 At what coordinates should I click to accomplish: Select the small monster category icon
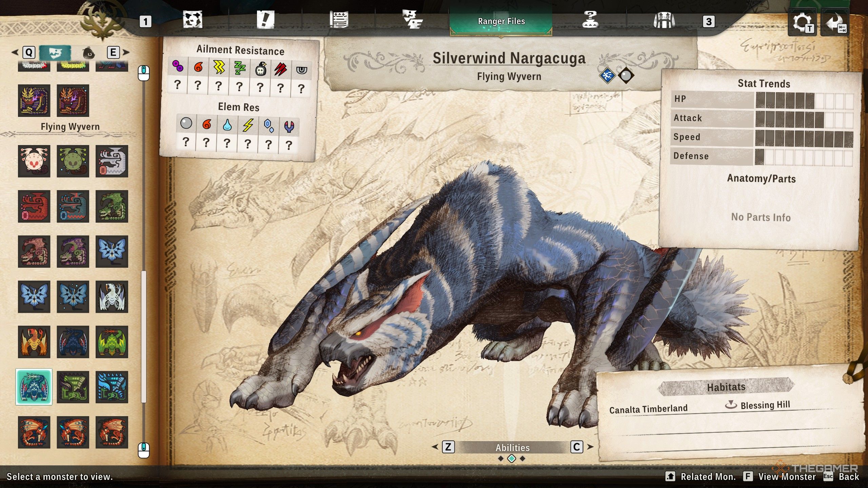[x=88, y=53]
